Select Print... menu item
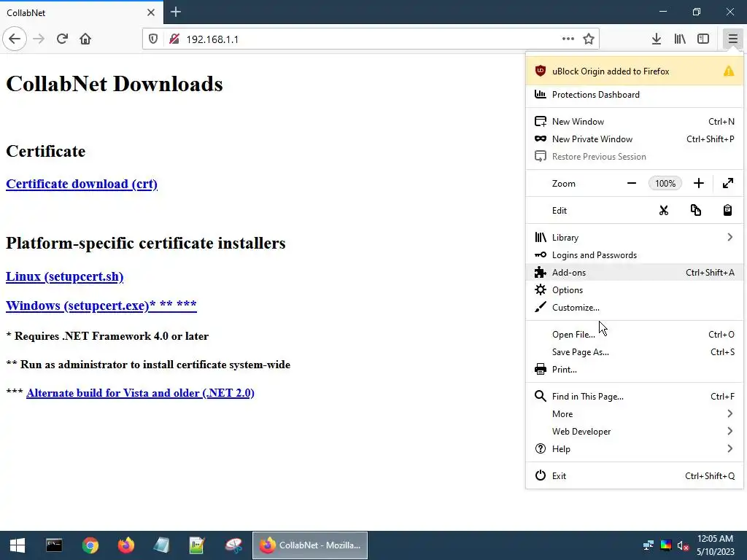This screenshot has height=560, width=747. click(634, 370)
